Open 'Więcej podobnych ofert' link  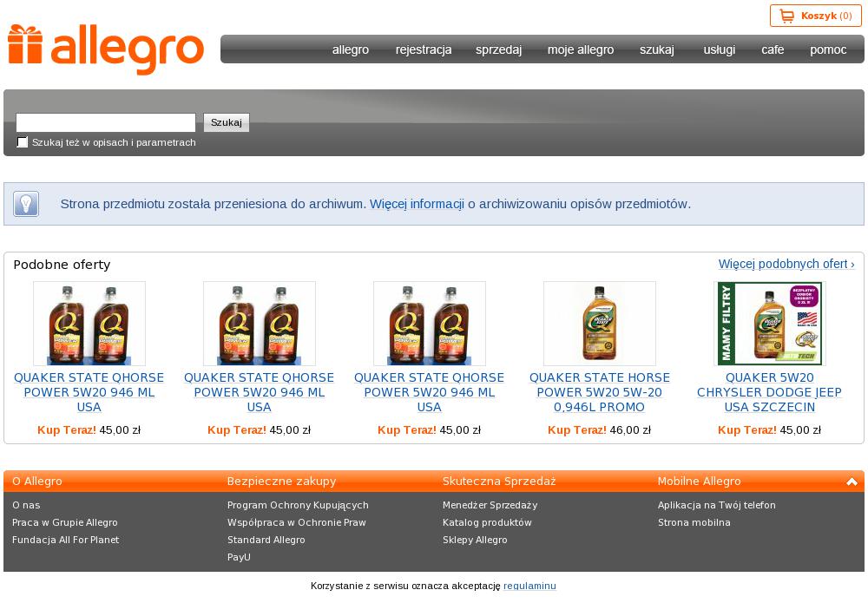click(x=786, y=264)
